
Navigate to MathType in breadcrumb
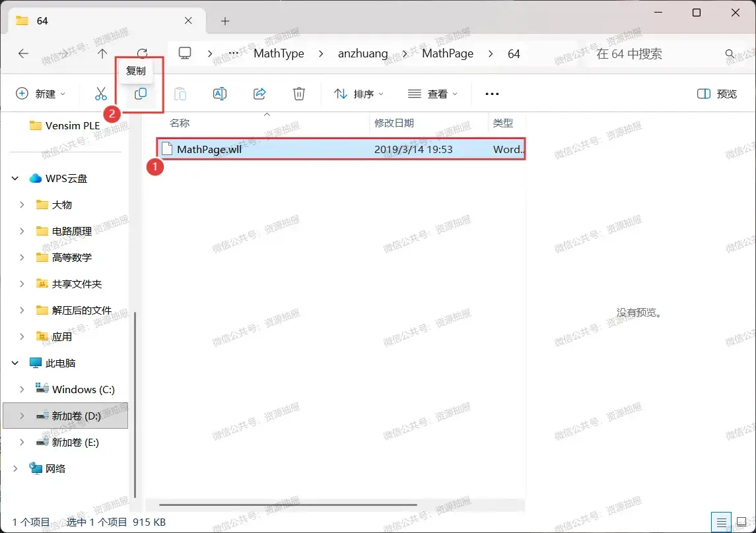[x=279, y=53]
